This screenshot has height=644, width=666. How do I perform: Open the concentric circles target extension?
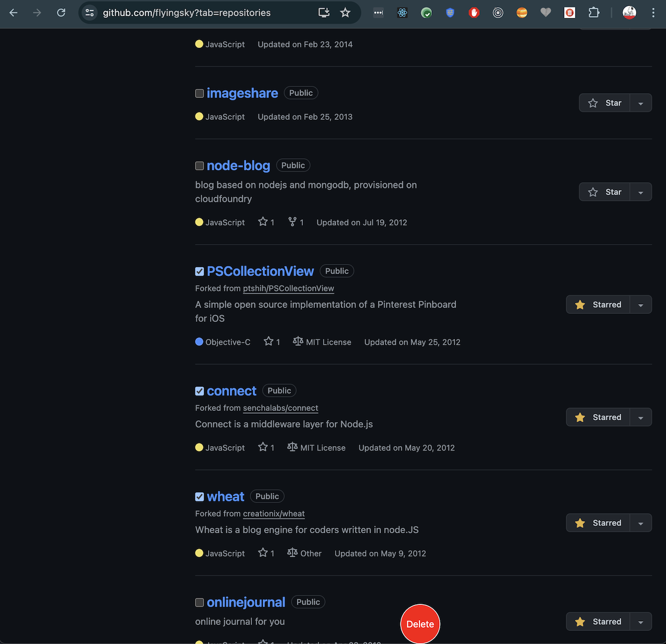[x=498, y=12]
